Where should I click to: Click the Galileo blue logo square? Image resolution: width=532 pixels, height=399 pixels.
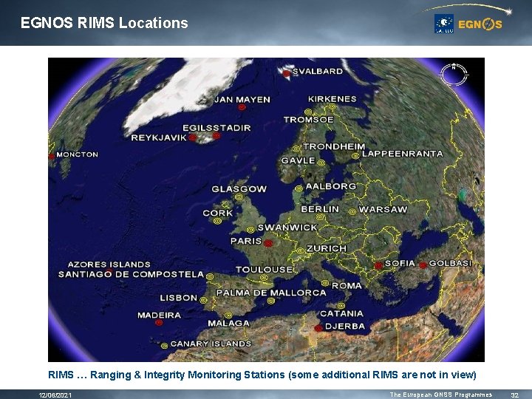pyautogui.click(x=444, y=24)
